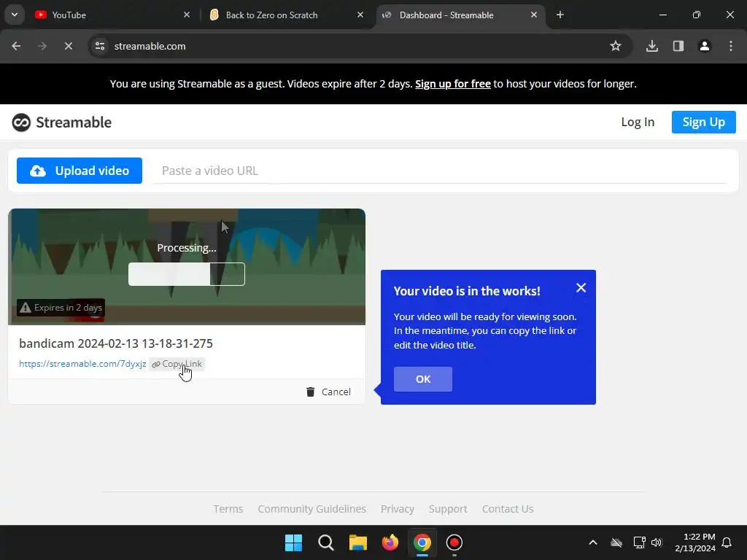This screenshot has height=560, width=747.
Task: Click the Paste a video URL field
Action: click(439, 171)
